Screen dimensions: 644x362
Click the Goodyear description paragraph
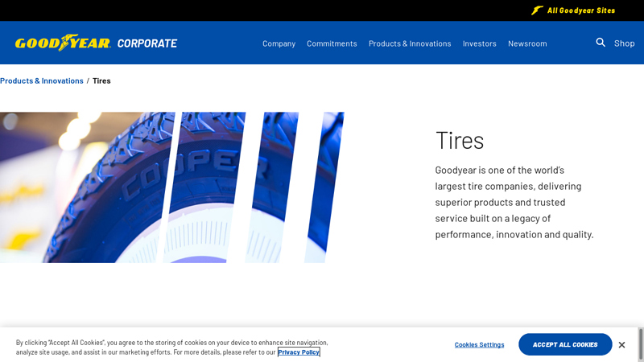(514, 203)
